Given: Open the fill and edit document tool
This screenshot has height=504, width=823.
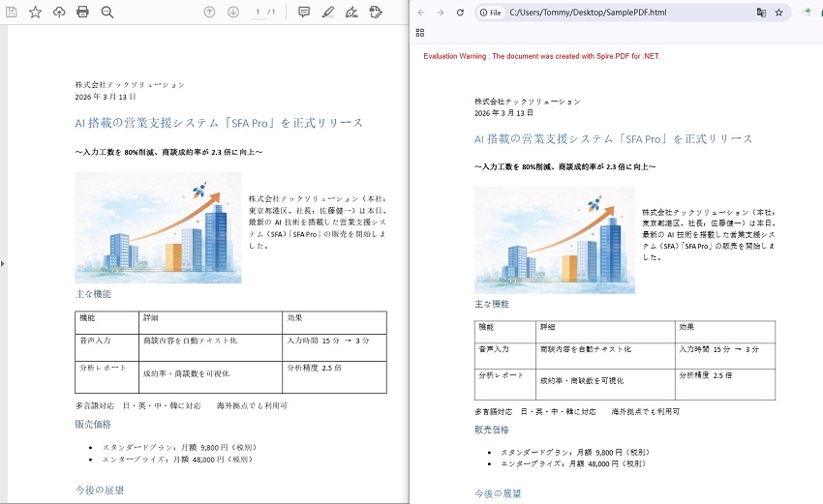Looking at the screenshot, I should [x=376, y=12].
